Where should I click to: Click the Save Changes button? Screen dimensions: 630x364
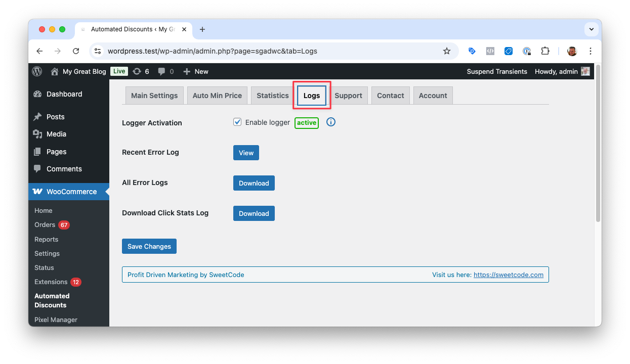149,246
